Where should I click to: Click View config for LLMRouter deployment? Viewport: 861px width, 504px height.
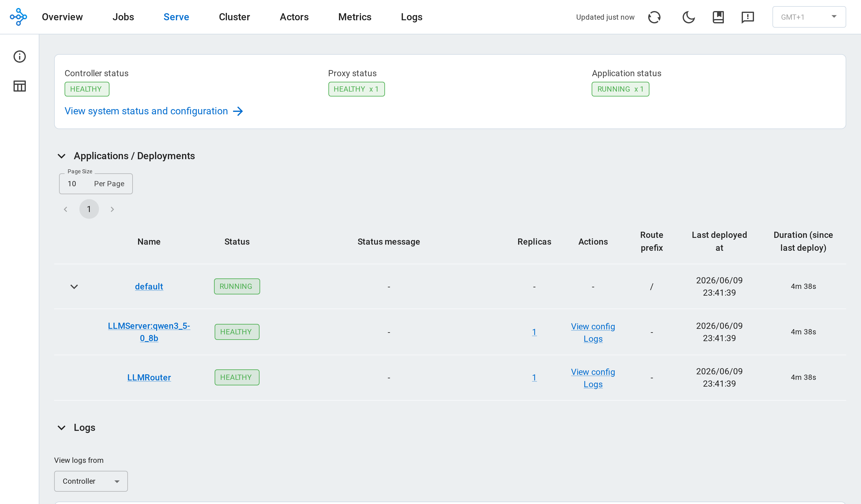(x=593, y=372)
